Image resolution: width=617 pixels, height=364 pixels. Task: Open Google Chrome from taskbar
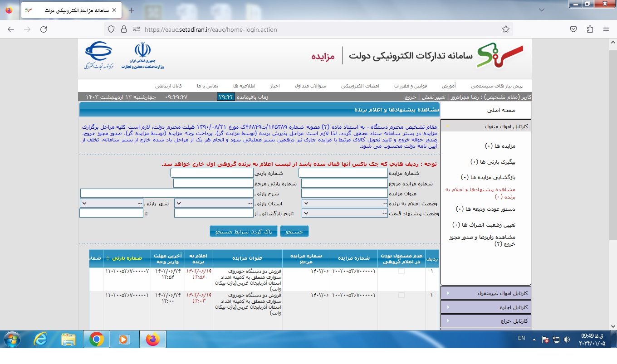click(x=97, y=339)
